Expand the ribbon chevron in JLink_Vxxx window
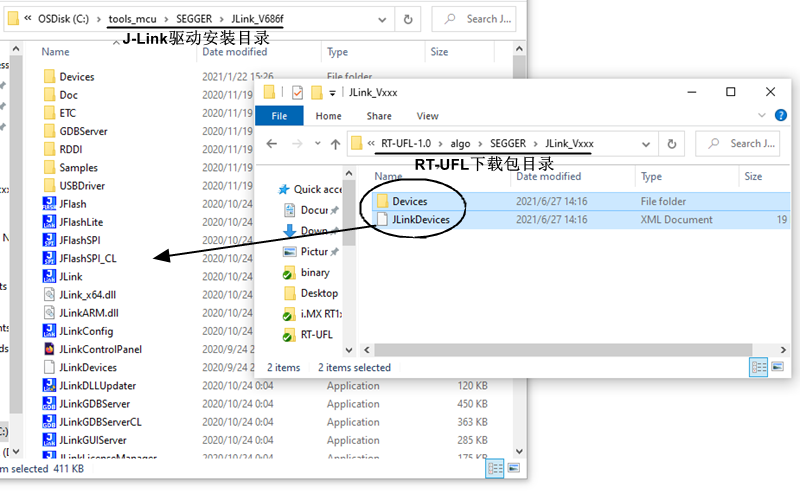This screenshot has height=494, width=800. click(x=762, y=115)
